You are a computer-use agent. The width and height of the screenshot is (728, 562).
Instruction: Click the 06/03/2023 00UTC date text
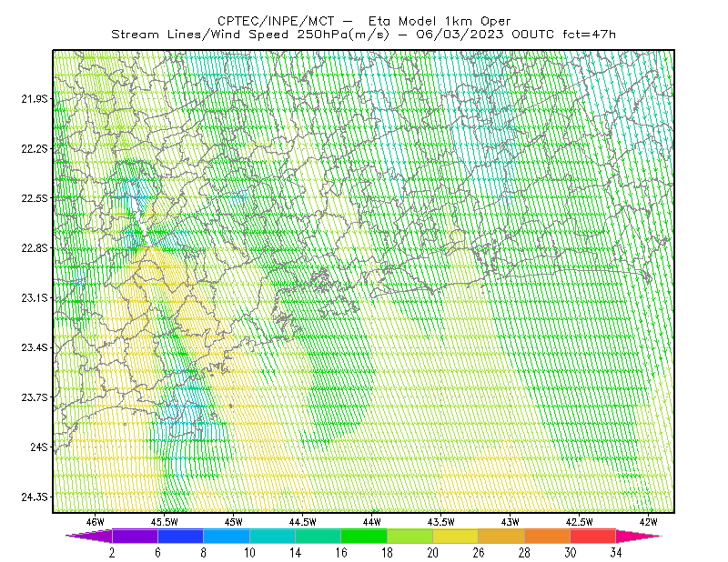click(x=485, y=35)
